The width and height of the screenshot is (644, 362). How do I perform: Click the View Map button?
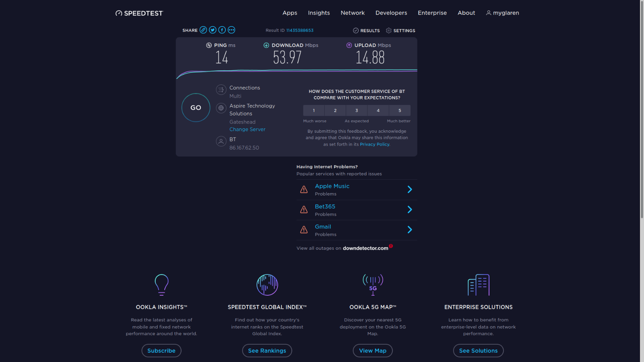(373, 351)
